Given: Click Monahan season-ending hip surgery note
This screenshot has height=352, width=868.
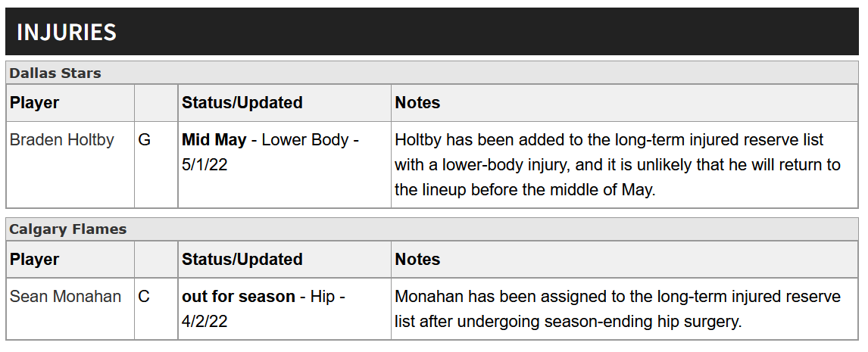Looking at the screenshot, I should coord(617,309).
